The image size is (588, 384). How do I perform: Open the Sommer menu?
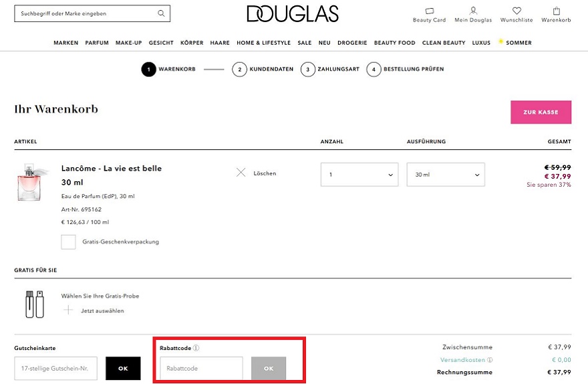tap(519, 43)
